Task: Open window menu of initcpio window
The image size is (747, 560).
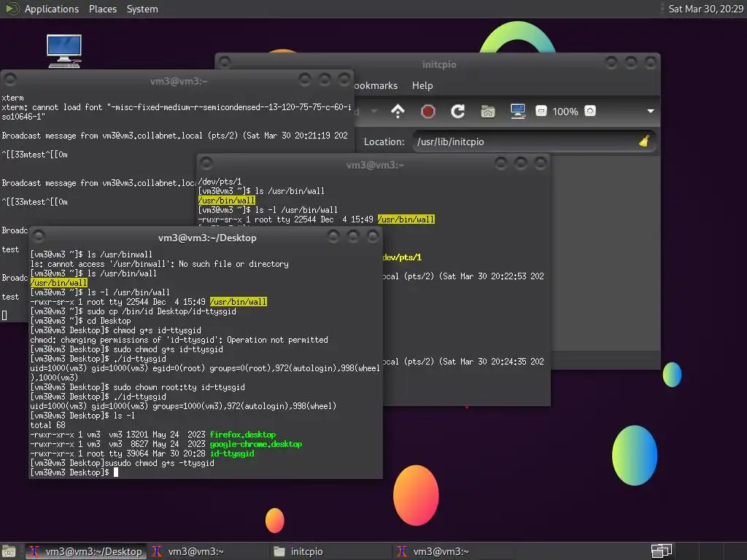Action: click(x=225, y=63)
